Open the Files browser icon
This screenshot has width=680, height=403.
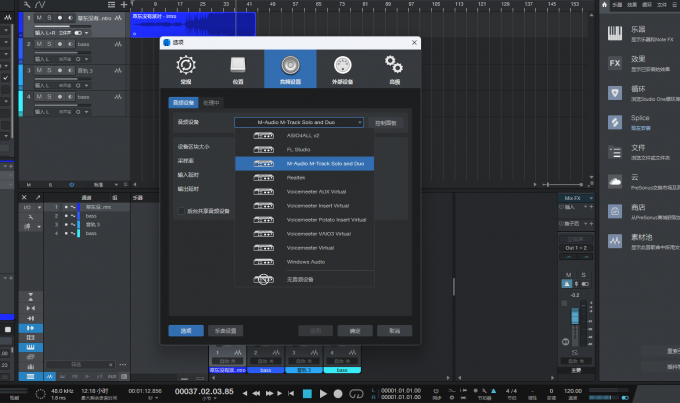click(x=615, y=152)
